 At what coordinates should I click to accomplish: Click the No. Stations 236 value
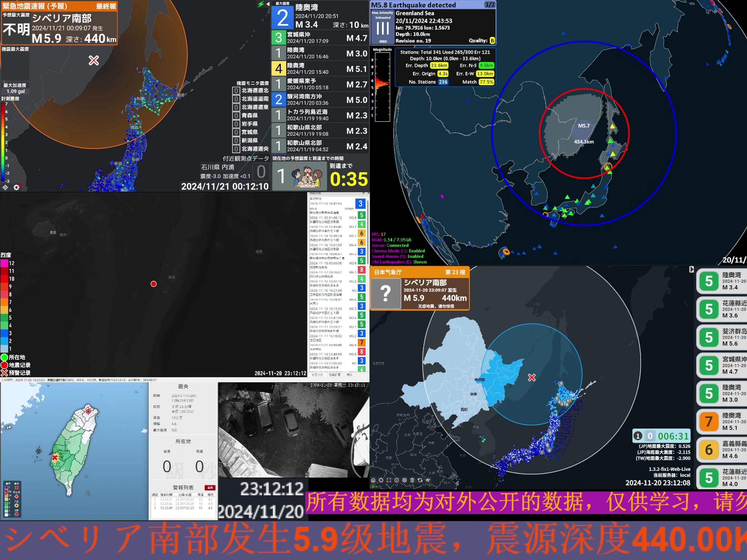pyautogui.click(x=443, y=82)
